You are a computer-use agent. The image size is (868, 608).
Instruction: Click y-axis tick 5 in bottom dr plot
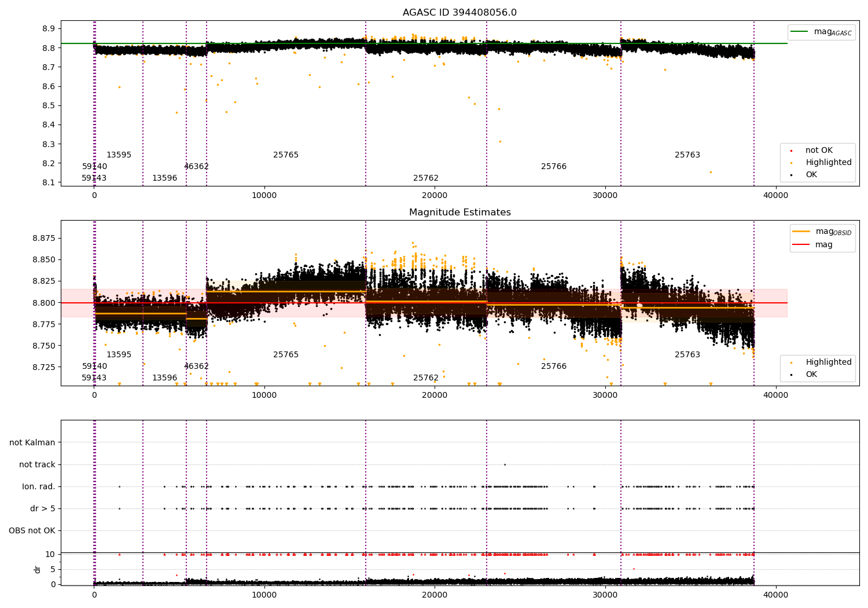click(x=53, y=569)
